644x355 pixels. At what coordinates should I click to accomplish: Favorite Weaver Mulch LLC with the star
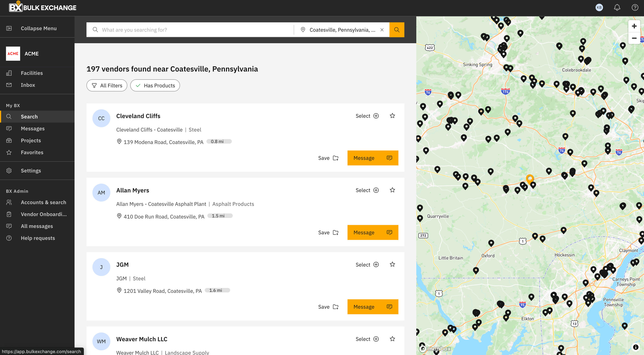point(392,339)
